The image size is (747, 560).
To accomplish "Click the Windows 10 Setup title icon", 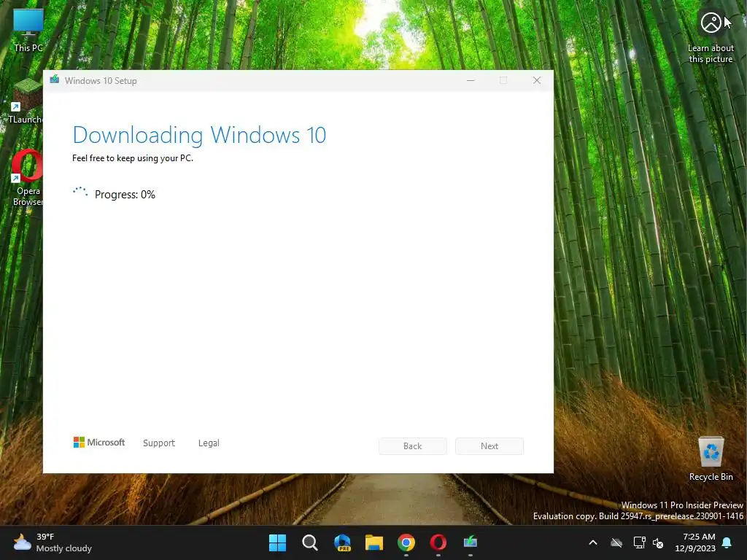I will (54, 79).
